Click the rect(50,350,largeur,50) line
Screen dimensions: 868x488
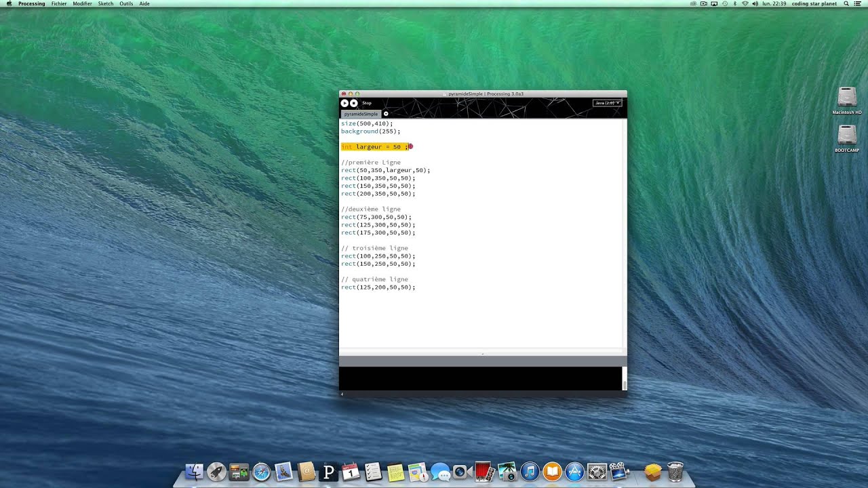click(385, 170)
